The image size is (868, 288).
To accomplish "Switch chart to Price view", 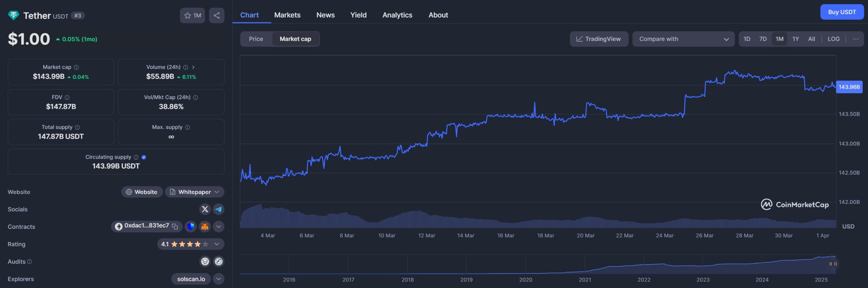I will (256, 39).
